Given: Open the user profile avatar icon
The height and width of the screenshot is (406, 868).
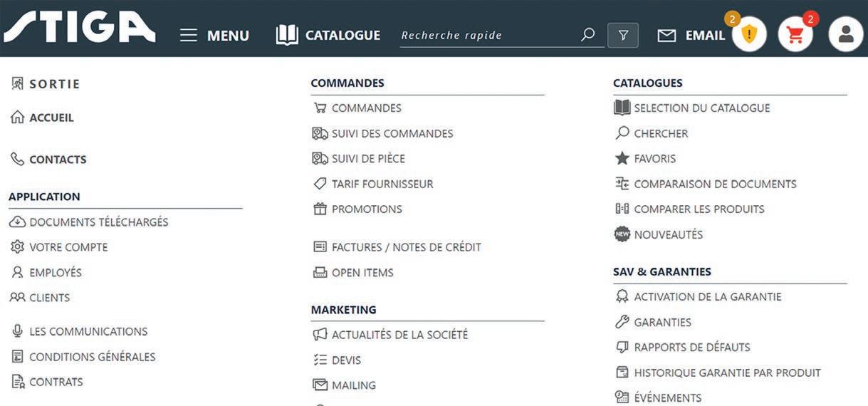Looking at the screenshot, I should (846, 35).
